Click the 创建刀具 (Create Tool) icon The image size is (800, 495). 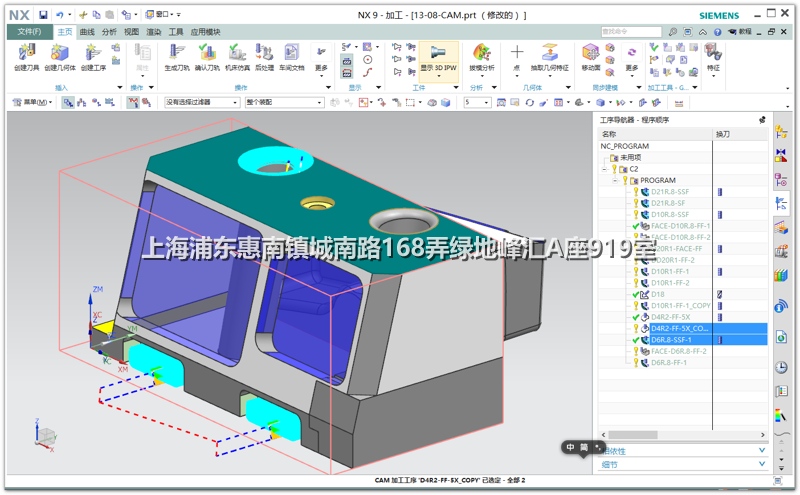[27, 56]
